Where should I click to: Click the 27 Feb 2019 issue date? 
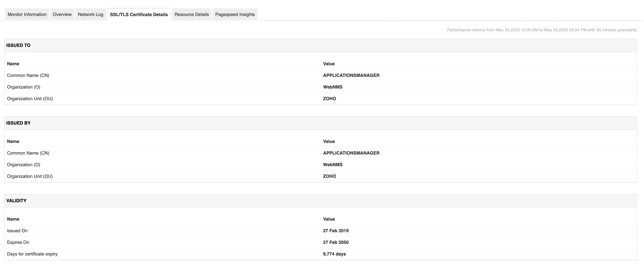(336, 231)
